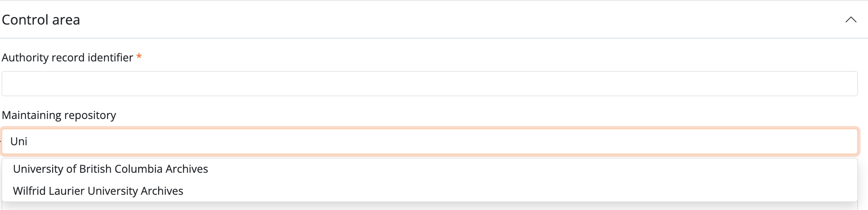The width and height of the screenshot is (868, 210).
Task: Pick the last autocomplete suggestion
Action: pyautogui.click(x=98, y=191)
